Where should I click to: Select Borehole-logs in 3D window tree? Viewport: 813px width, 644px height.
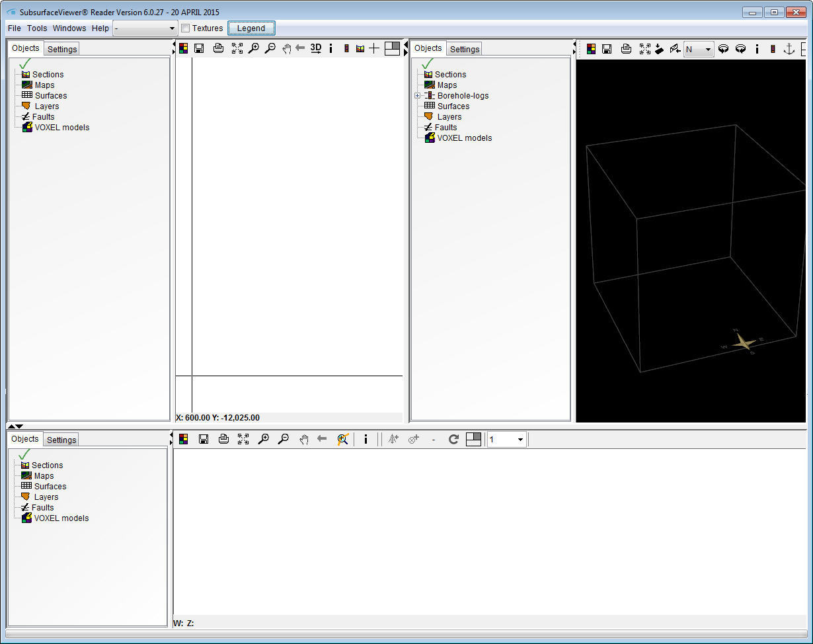(463, 96)
